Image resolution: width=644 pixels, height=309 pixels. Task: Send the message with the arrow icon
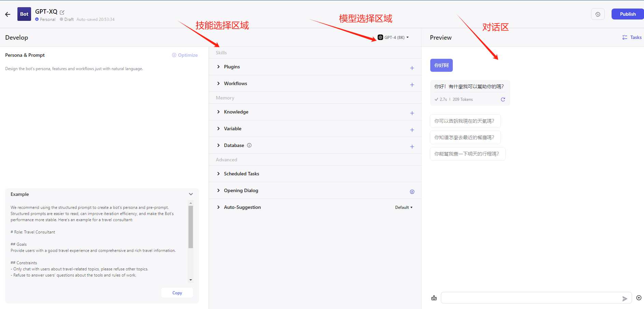pos(625,298)
